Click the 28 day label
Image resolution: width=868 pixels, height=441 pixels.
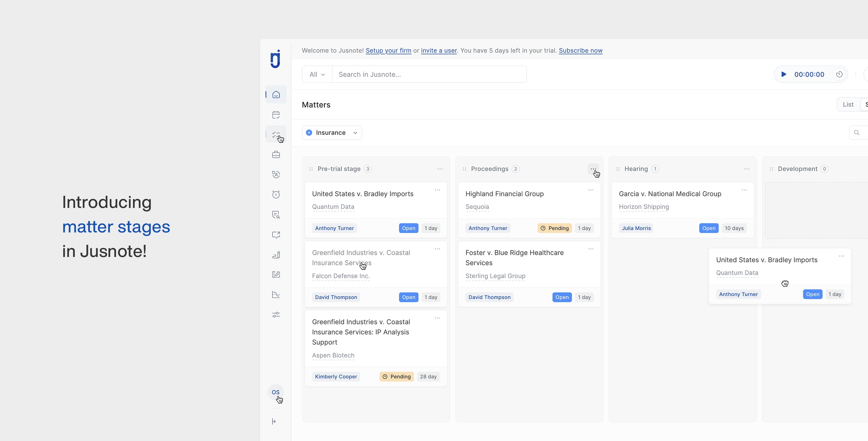428,376
